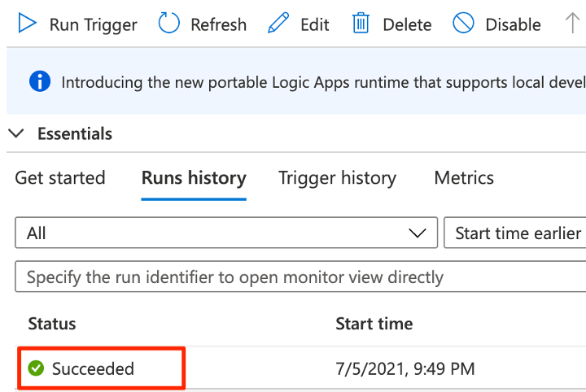Click the Run Trigger button label
The width and height of the screenshot is (586, 392).
(x=94, y=25)
